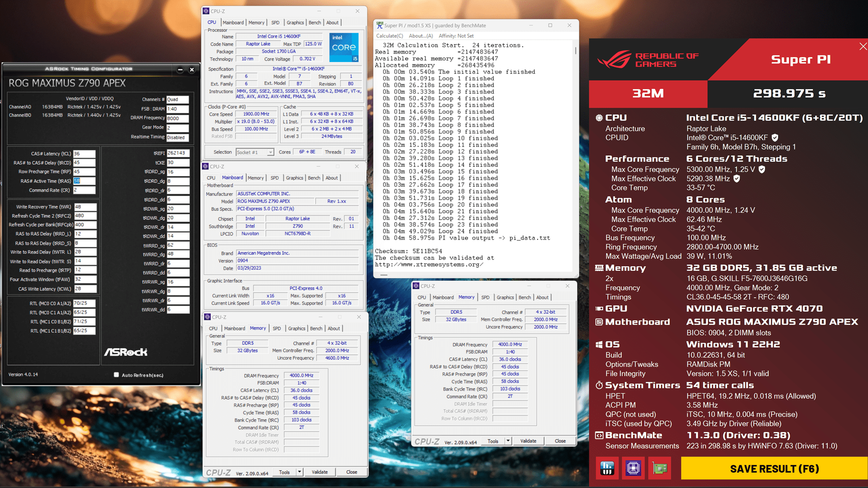Viewport: 868px width, 488px height.
Task: Click the Refresh Cycle Time 2 (tRFC2) field
Action: tap(85, 216)
